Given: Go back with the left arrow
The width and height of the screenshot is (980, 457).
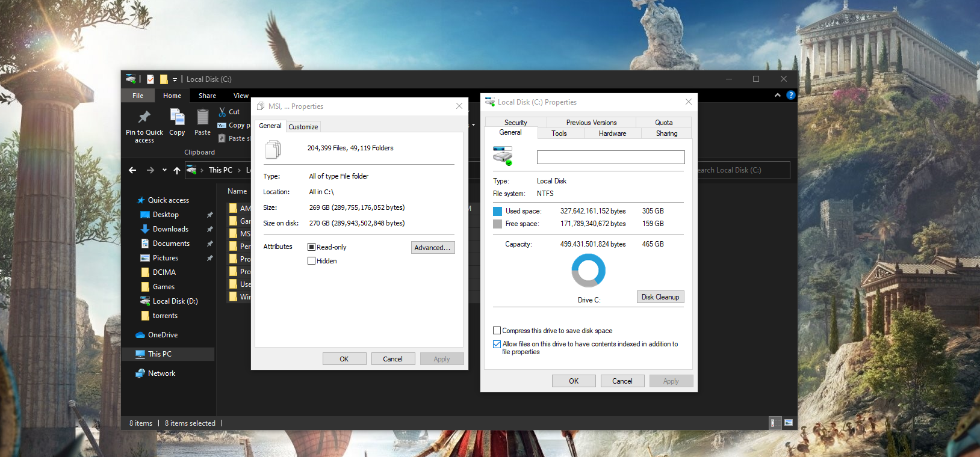Looking at the screenshot, I should coord(132,170).
